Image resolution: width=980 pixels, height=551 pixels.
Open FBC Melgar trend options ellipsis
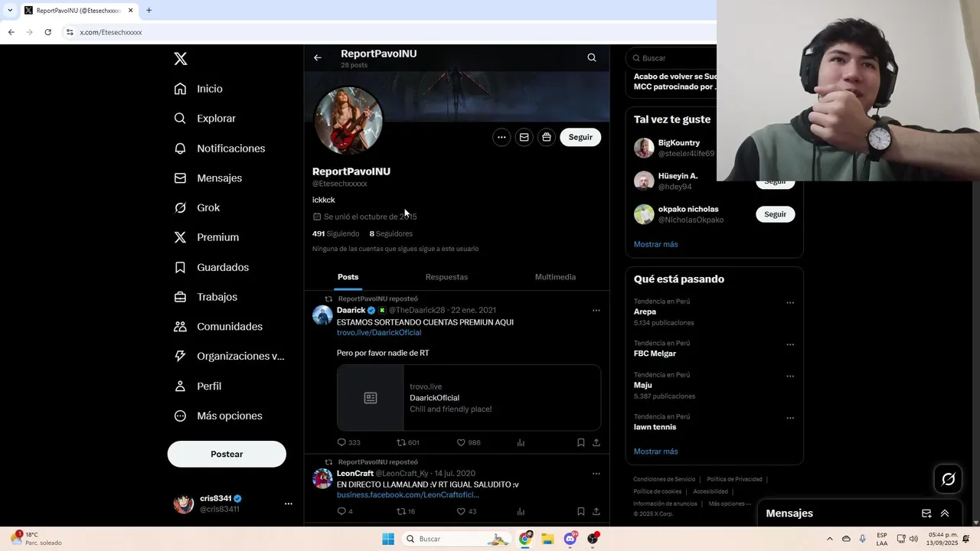pyautogui.click(x=790, y=344)
